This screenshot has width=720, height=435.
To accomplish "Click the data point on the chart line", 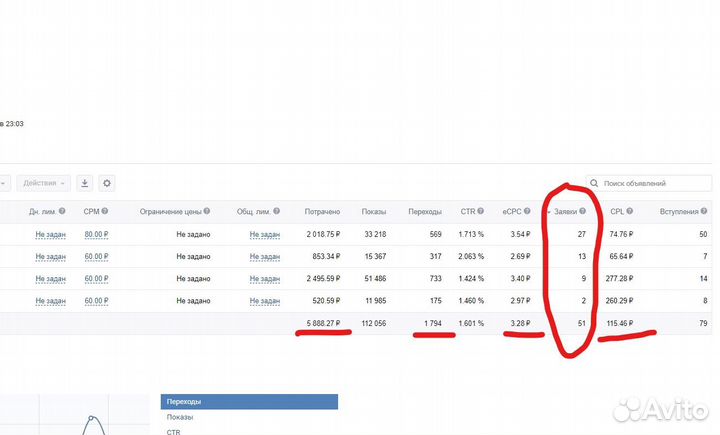I will (90, 418).
